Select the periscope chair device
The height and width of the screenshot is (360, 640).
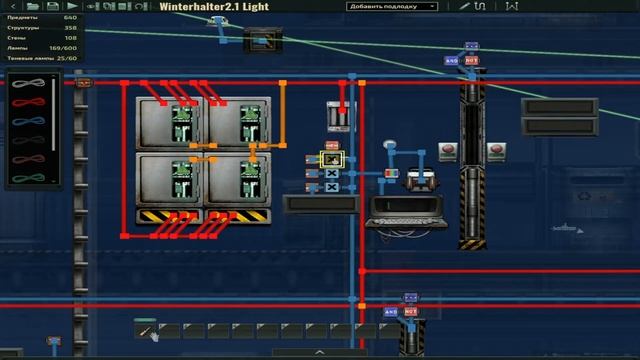(x=421, y=181)
